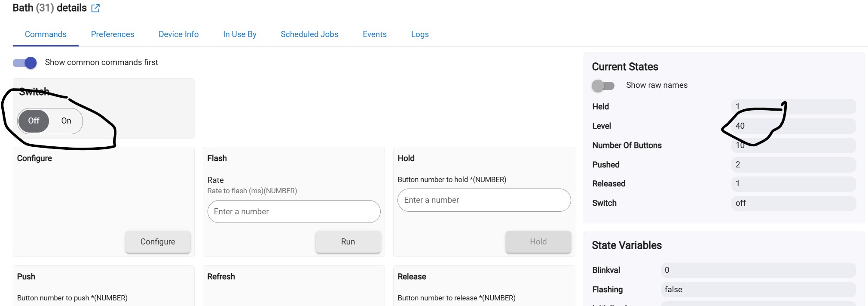The image size is (868, 306).
Task: Click the Run button under Flash
Action: [348, 242]
